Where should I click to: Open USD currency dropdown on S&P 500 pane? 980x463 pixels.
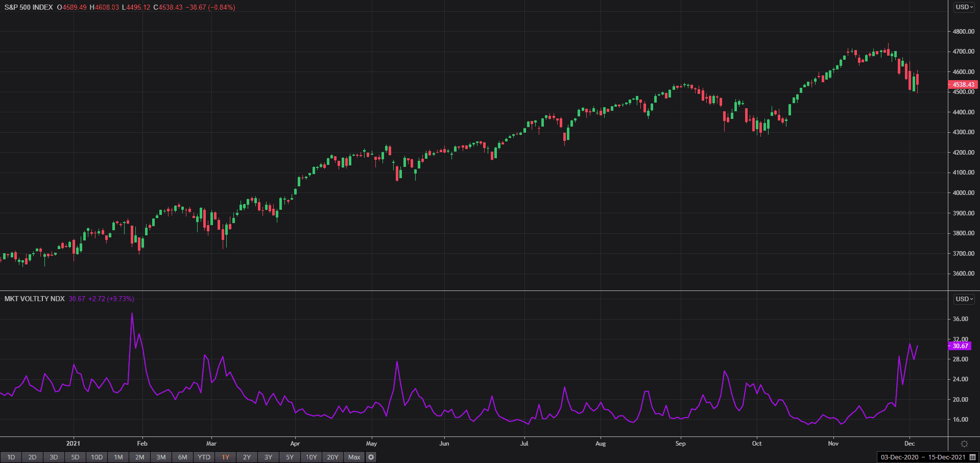(964, 7)
